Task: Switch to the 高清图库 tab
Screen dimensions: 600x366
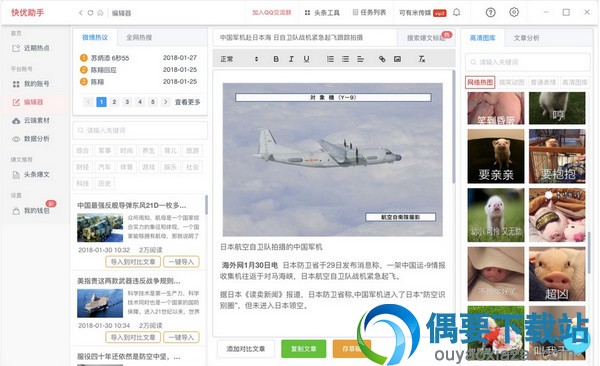Action: click(483, 38)
